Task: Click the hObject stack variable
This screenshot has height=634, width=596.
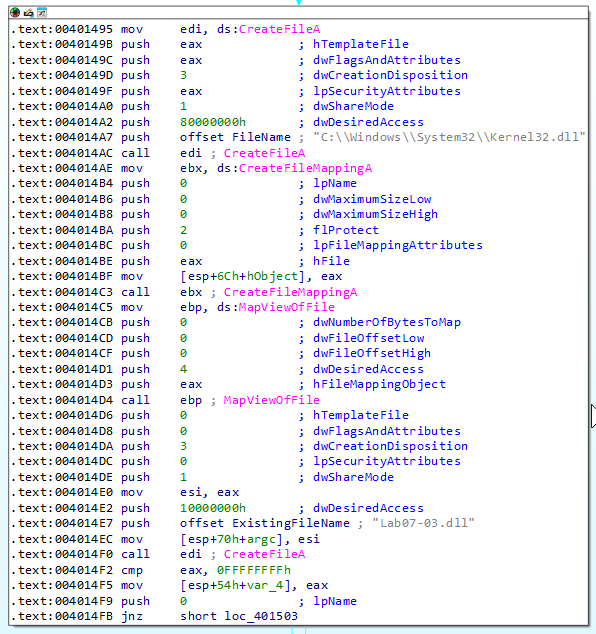Action: pyautogui.click(x=272, y=277)
